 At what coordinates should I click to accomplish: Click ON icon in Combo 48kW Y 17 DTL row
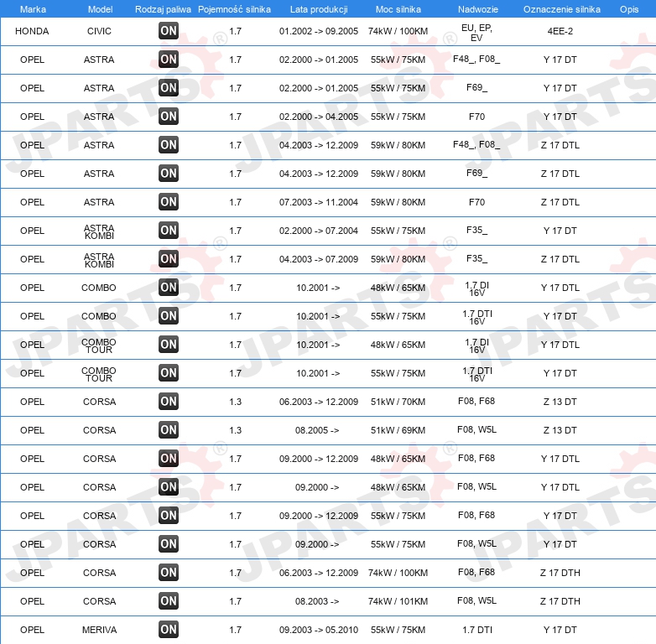[169, 288]
